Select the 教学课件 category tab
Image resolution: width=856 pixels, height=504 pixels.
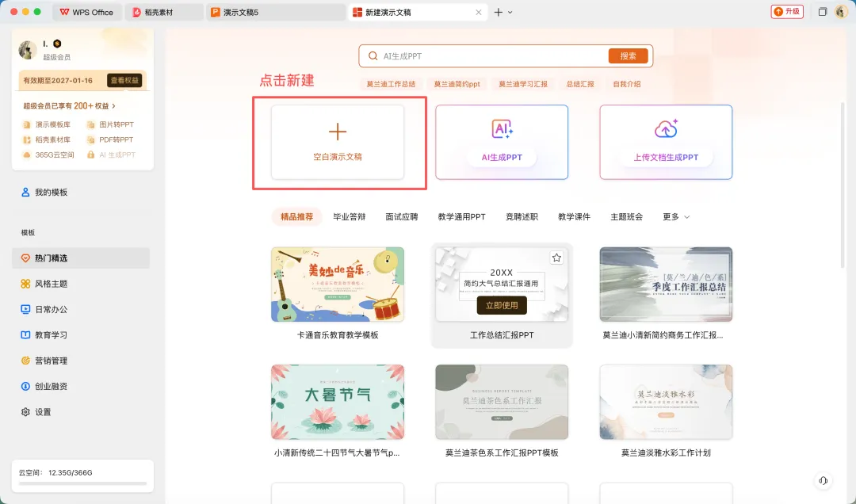tap(575, 217)
